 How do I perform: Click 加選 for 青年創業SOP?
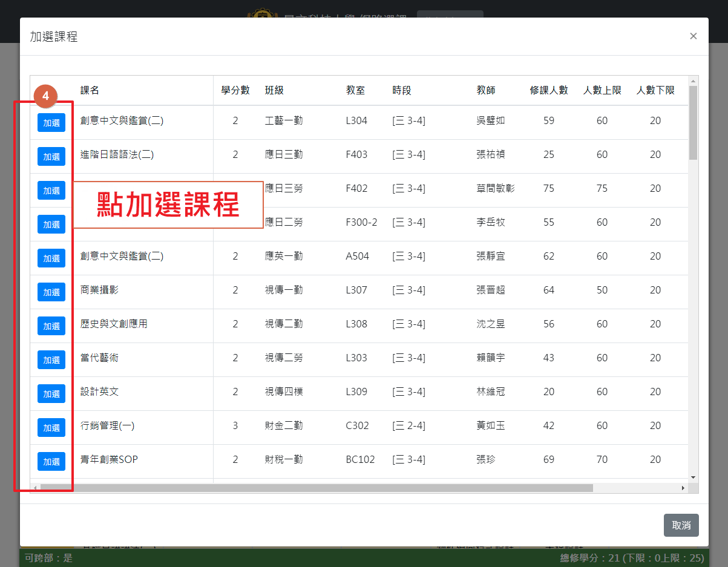click(51, 462)
